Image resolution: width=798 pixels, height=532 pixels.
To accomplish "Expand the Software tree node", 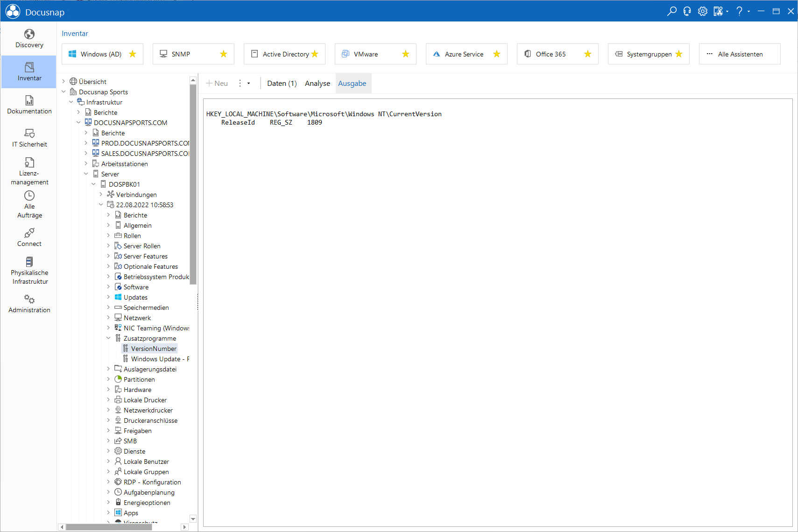I will 108,287.
